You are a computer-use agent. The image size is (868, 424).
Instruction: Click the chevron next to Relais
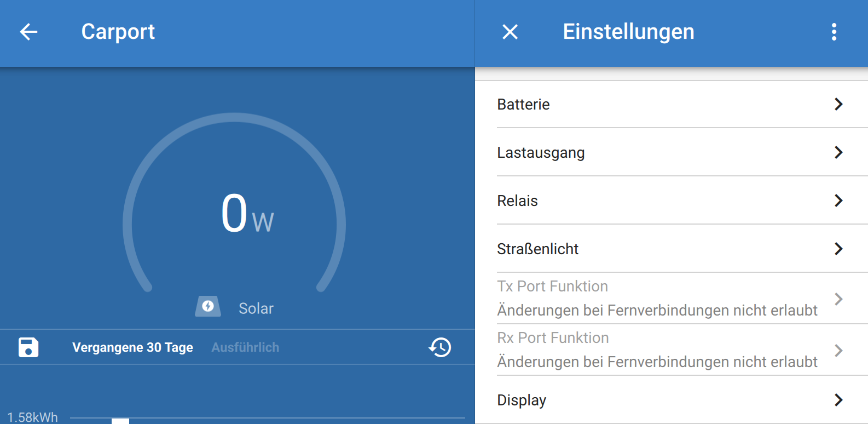tap(838, 200)
